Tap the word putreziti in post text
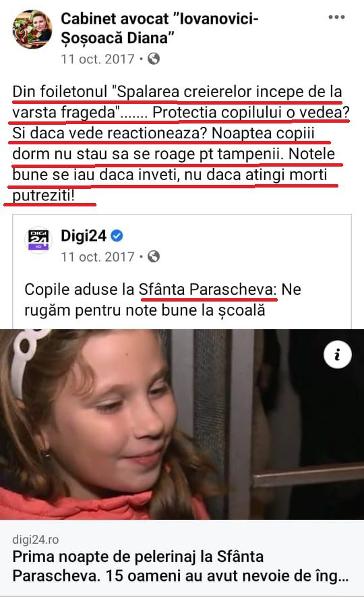 [43, 196]
